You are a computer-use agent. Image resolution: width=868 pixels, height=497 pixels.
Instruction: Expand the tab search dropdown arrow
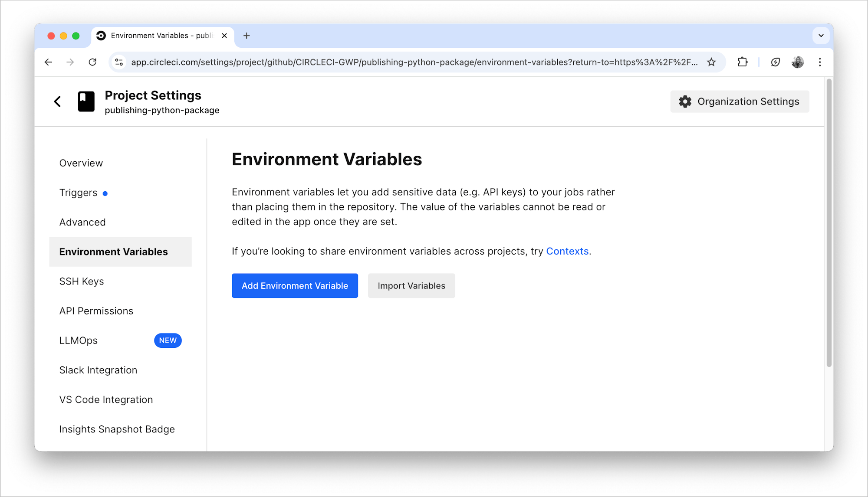click(821, 36)
